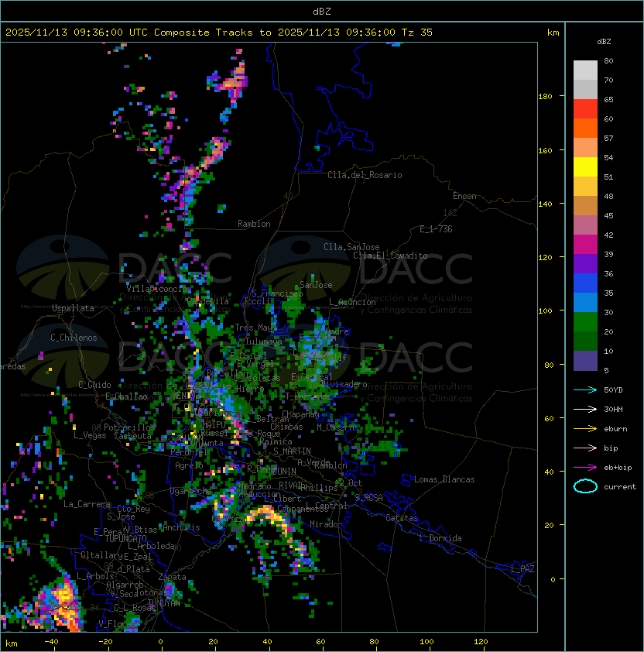Click the 'dBZ' title at top center
Screen dimensions: 644x652
click(322, 11)
